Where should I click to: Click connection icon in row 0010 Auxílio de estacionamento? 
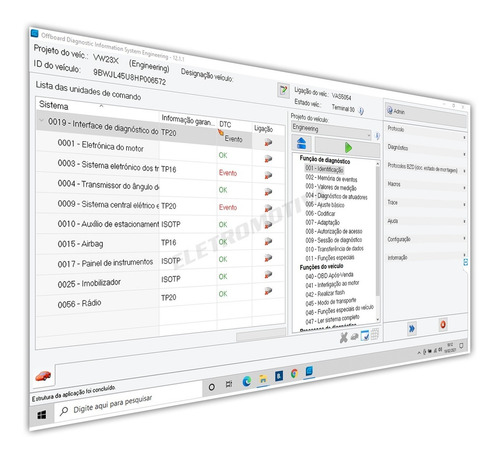[268, 225]
